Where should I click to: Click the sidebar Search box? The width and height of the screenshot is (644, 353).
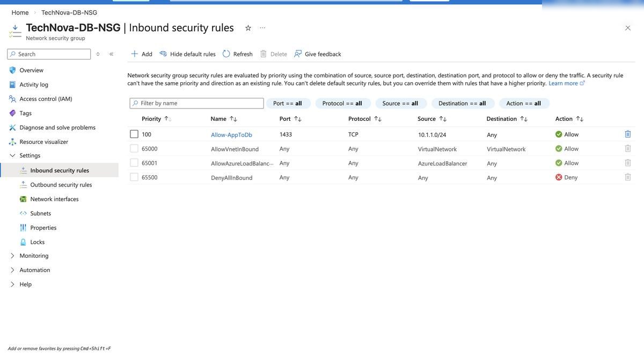pyautogui.click(x=49, y=54)
